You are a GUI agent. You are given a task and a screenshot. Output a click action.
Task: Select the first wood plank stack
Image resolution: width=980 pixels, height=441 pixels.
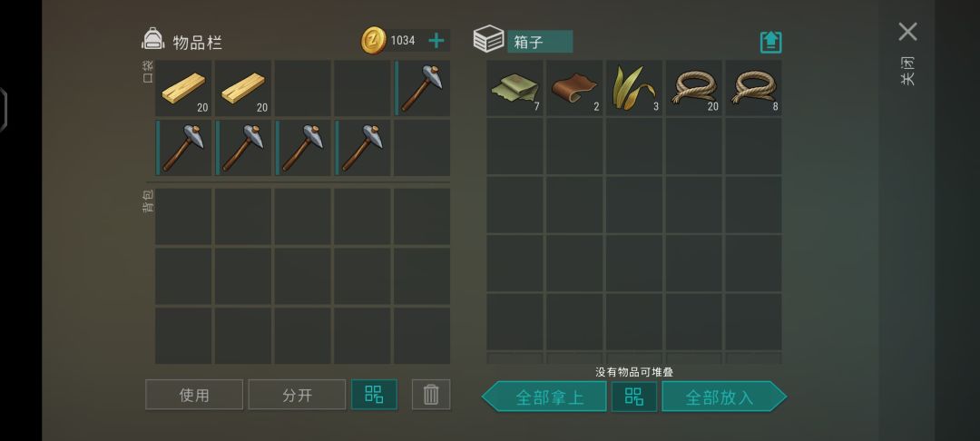coord(183,88)
